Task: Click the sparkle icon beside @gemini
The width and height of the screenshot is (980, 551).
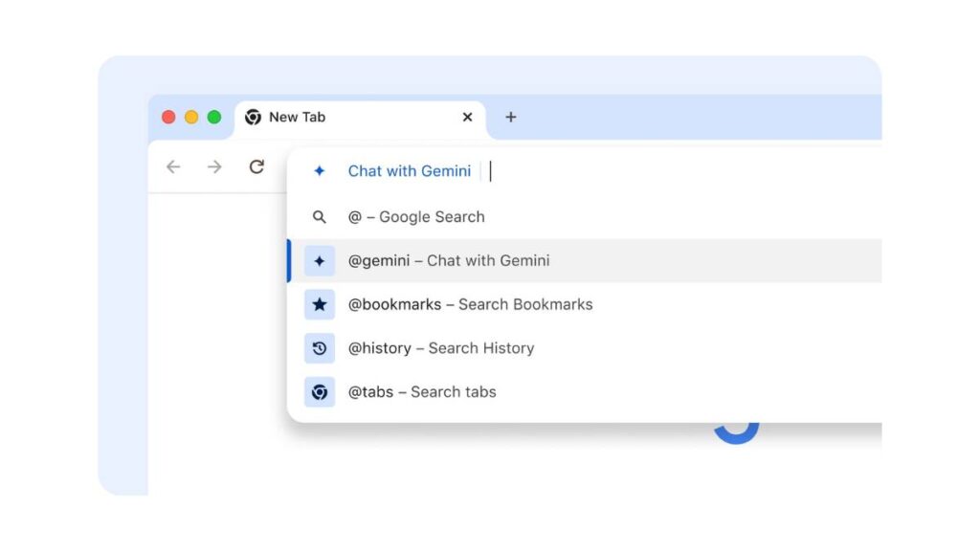Action: [320, 261]
